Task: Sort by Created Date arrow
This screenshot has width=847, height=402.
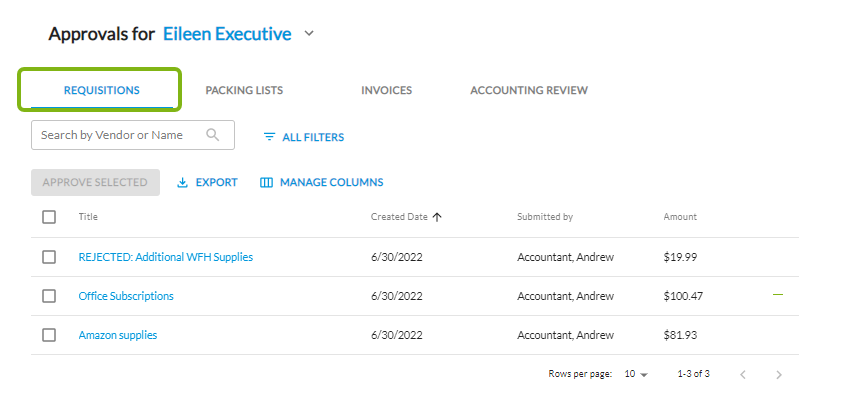Action: pyautogui.click(x=438, y=217)
